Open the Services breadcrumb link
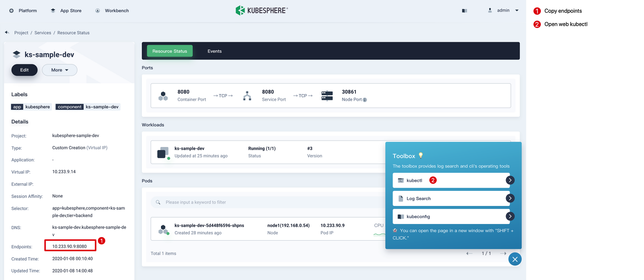Viewport: 644px width, 280px height. [43, 33]
